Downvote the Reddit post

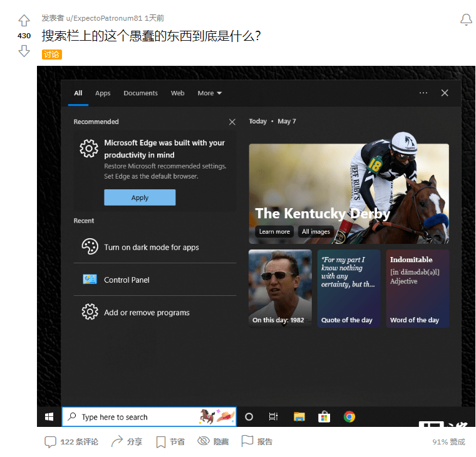24,51
